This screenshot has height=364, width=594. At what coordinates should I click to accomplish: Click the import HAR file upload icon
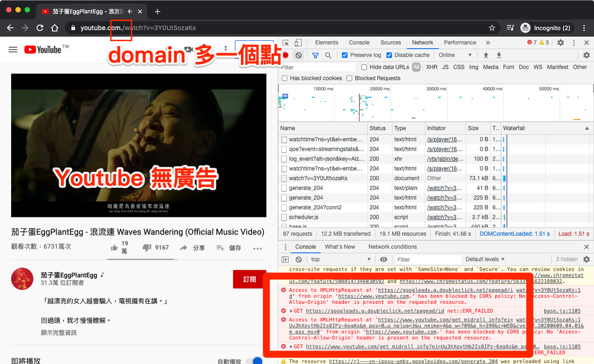tap(486, 55)
